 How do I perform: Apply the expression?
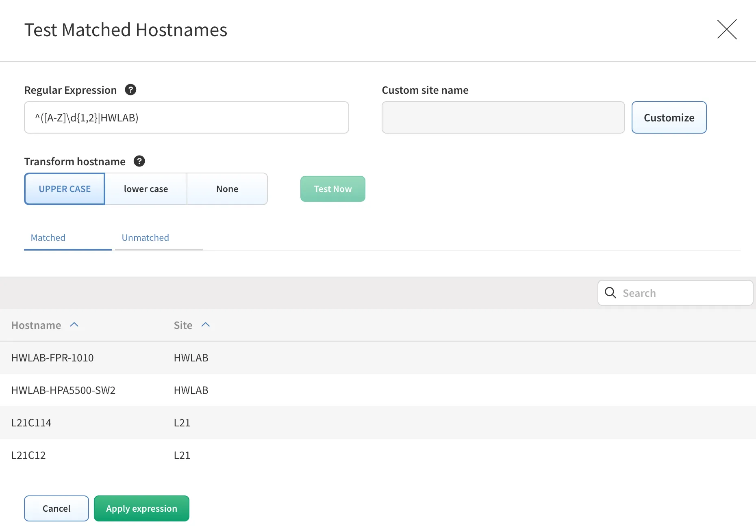pyautogui.click(x=141, y=508)
